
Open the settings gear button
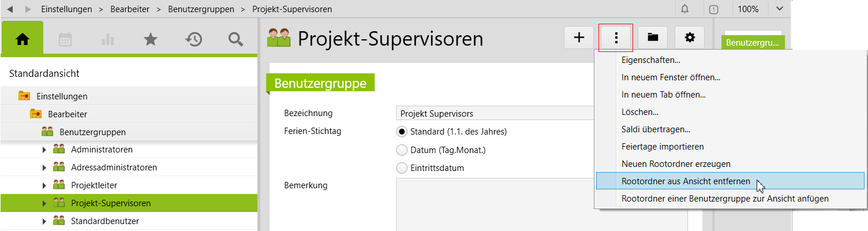(x=690, y=38)
